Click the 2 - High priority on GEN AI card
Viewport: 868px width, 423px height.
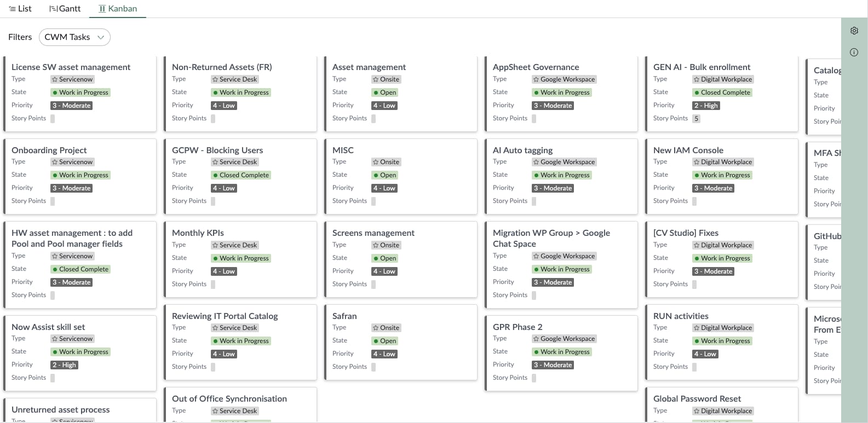(x=706, y=106)
